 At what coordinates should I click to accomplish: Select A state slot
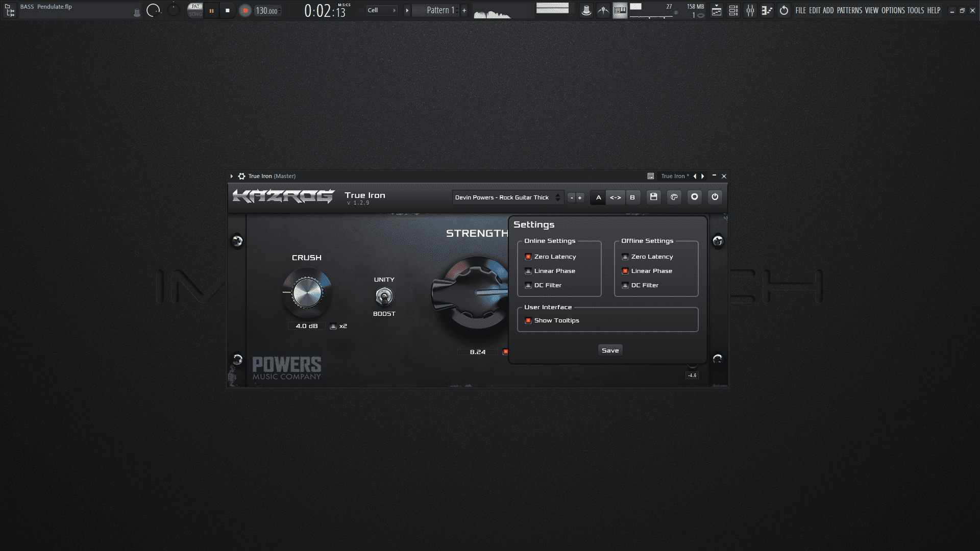598,197
